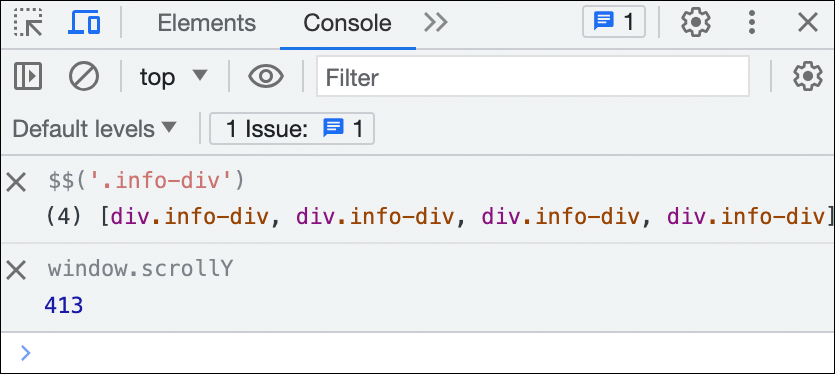Switch to the Elements tab
Viewport: 835px width, 374px height.
[207, 23]
